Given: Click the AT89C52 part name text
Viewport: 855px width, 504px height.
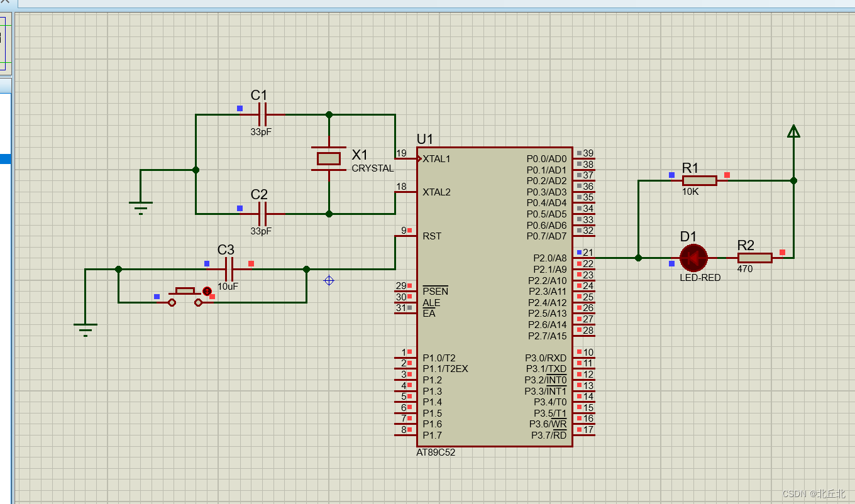Looking at the screenshot, I should click(x=436, y=452).
